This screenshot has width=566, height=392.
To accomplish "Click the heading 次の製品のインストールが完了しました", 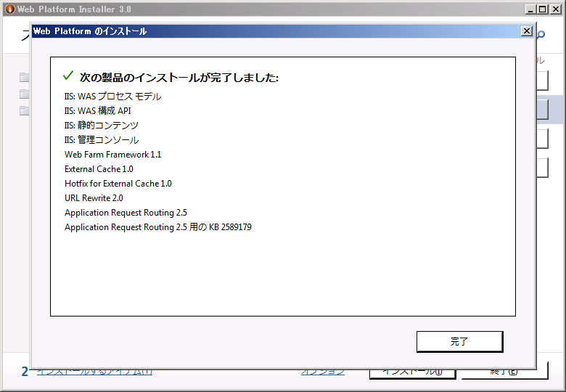I will (179, 77).
